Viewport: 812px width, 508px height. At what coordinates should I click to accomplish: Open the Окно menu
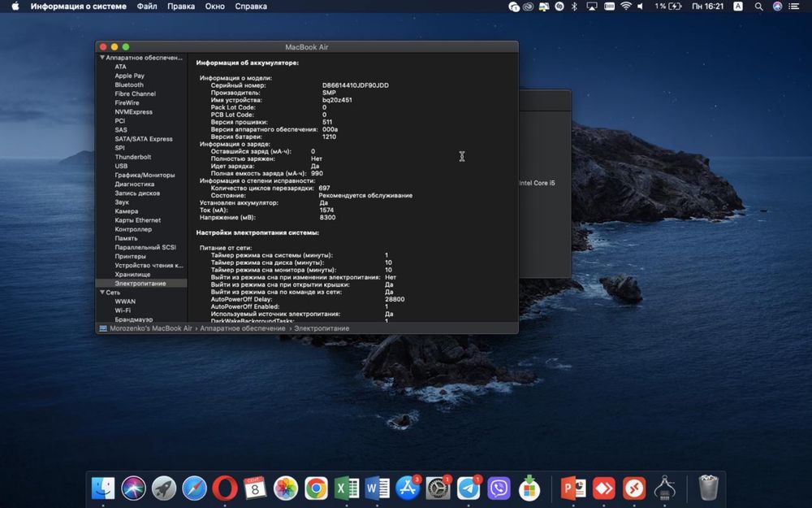[214, 7]
